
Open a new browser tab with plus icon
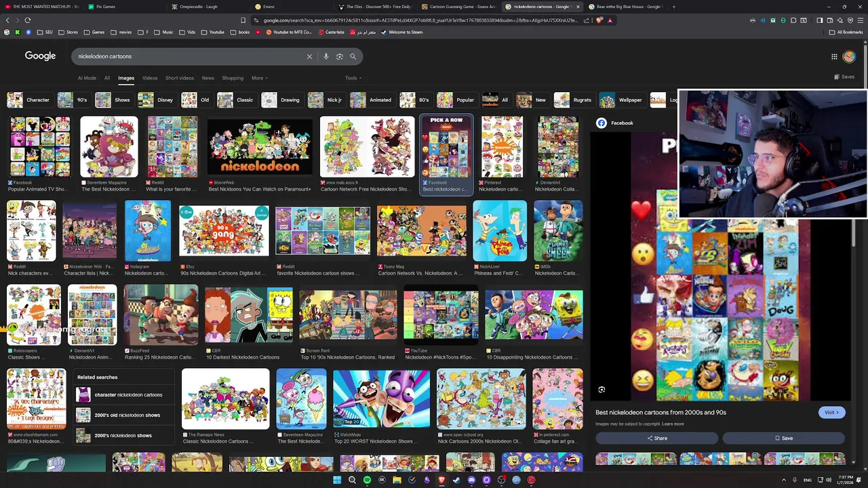[673, 7]
